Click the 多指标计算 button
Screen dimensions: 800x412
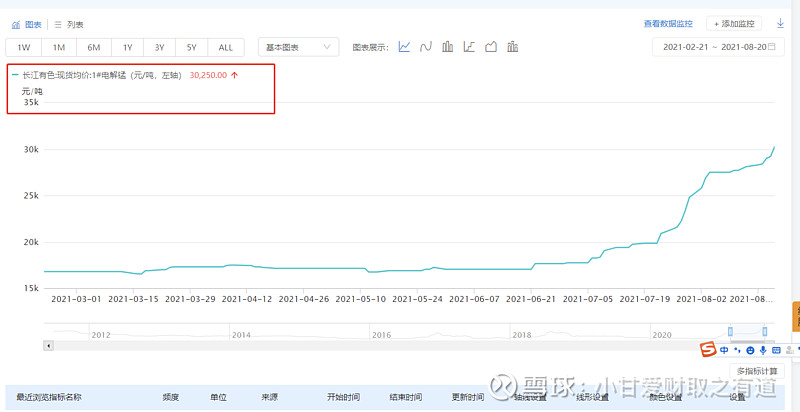click(x=757, y=371)
